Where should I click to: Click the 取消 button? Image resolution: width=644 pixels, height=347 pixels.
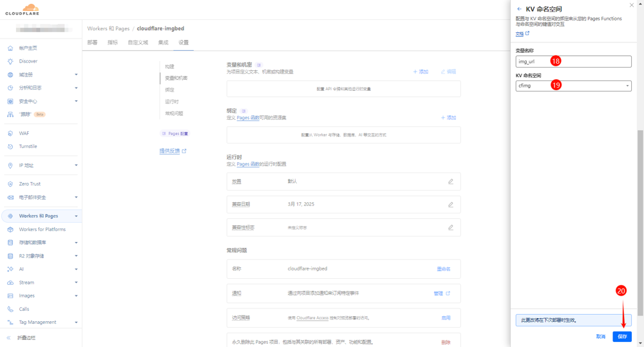[x=600, y=337]
